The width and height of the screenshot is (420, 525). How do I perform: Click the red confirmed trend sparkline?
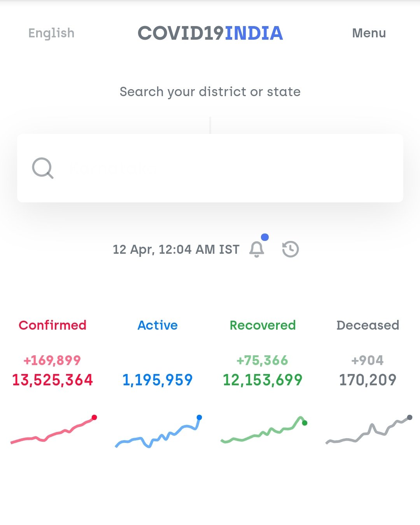click(54, 430)
